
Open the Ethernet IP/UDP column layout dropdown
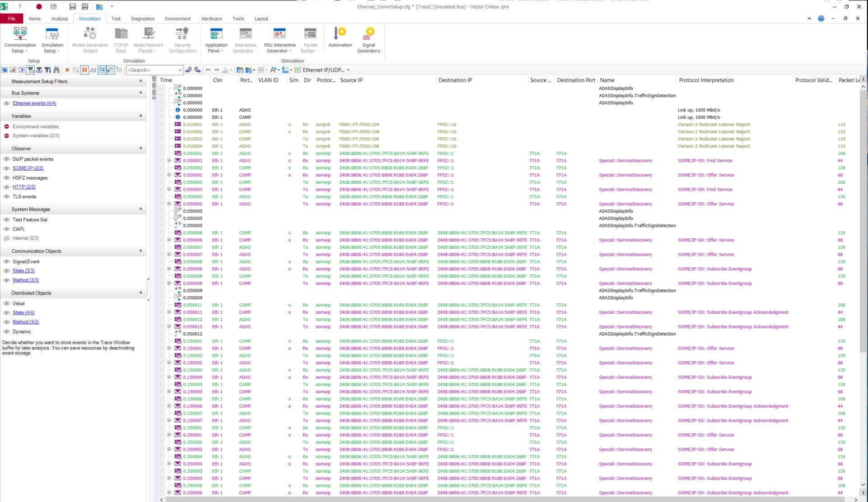tap(348, 70)
